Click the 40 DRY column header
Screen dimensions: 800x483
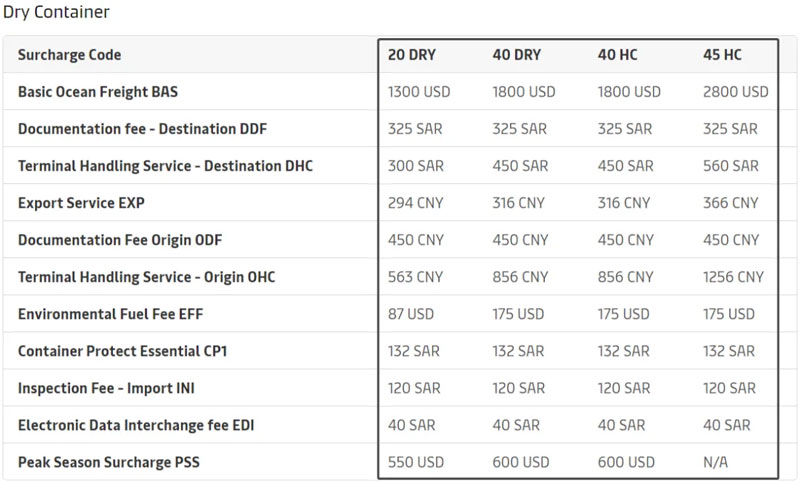(516, 55)
